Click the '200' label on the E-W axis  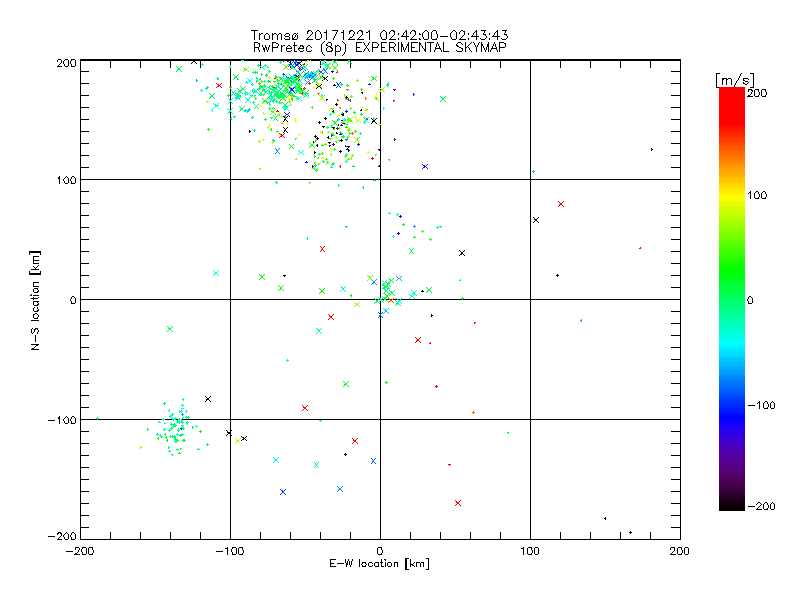[x=680, y=551]
